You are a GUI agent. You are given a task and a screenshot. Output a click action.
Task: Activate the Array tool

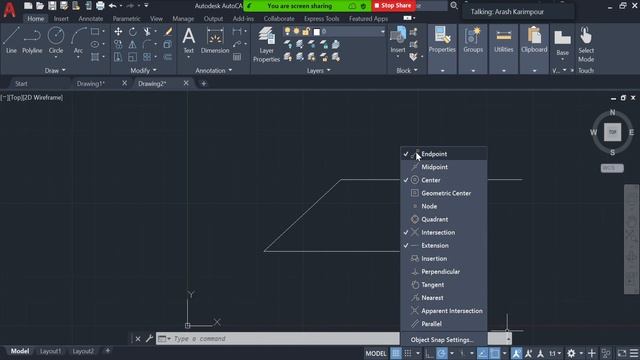(147, 57)
